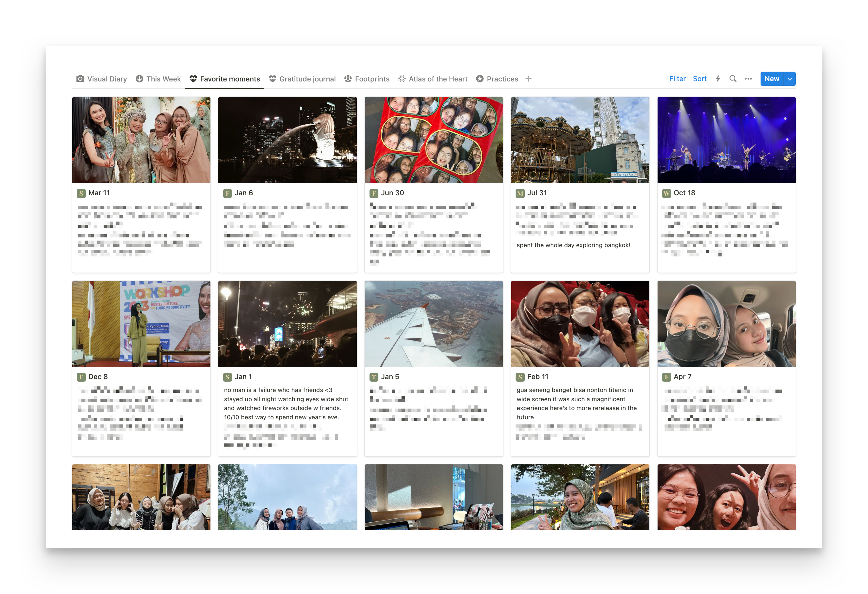Open the three-dot view options menu
The height and width of the screenshot is (594, 868).
point(748,79)
